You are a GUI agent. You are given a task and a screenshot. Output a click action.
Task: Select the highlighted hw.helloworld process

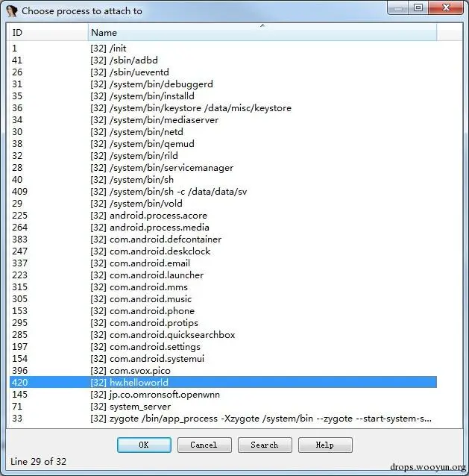pyautogui.click(x=223, y=383)
